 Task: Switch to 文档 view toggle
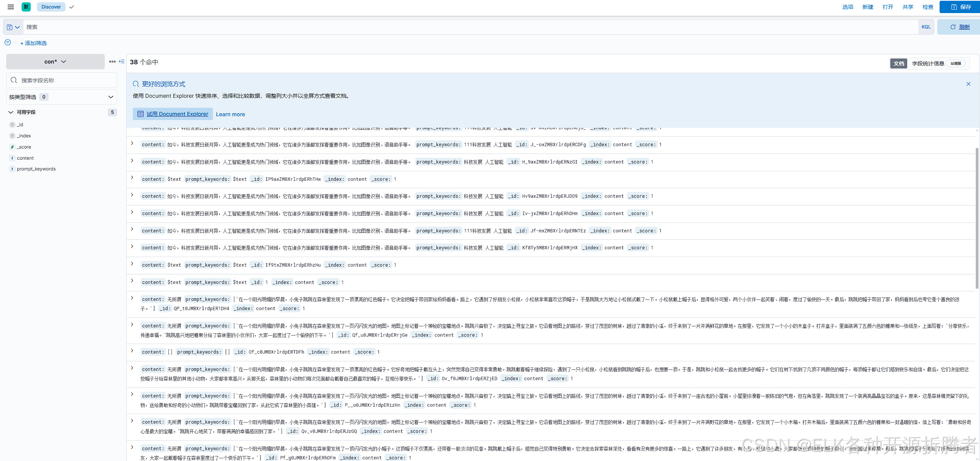click(x=899, y=63)
